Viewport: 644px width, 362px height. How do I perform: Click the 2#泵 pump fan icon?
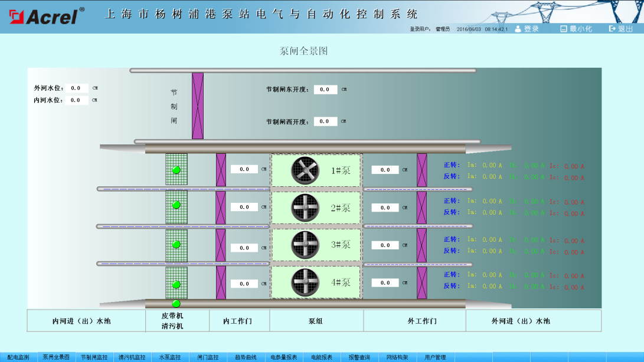(305, 208)
